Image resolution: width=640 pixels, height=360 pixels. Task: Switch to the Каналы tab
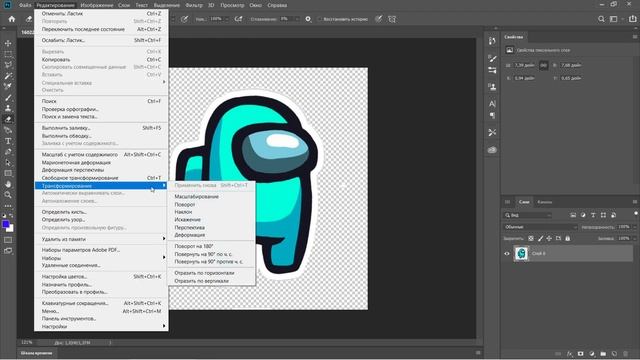pyautogui.click(x=544, y=202)
